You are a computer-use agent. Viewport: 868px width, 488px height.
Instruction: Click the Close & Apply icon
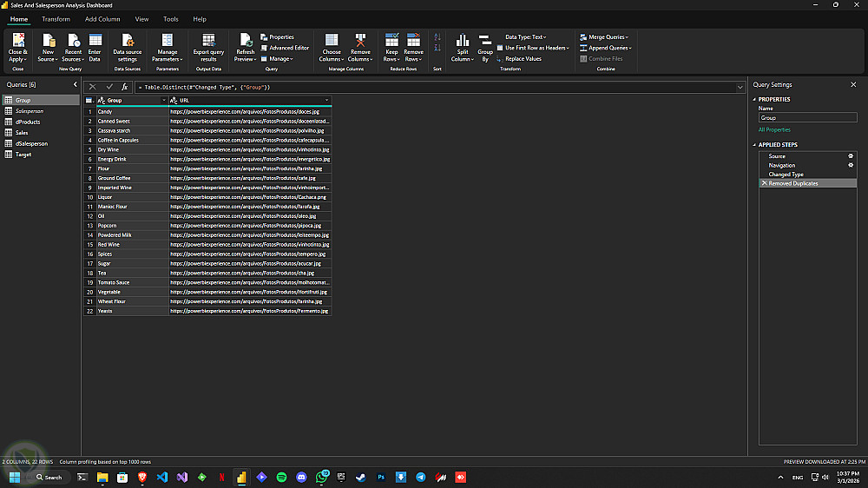17,41
